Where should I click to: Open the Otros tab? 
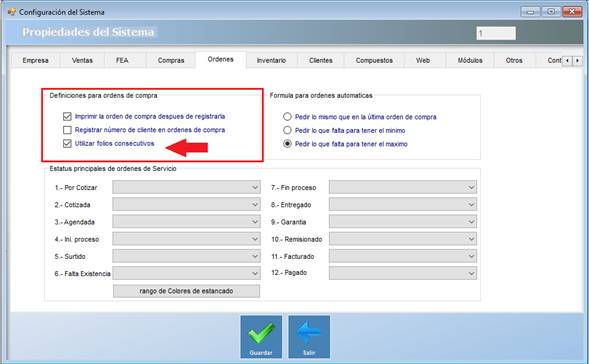[x=514, y=60]
